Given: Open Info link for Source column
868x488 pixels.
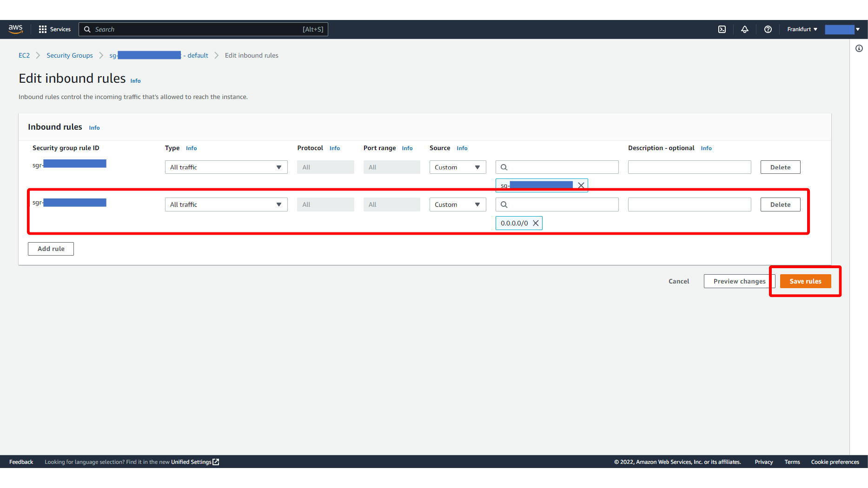Looking at the screenshot, I should [x=462, y=148].
